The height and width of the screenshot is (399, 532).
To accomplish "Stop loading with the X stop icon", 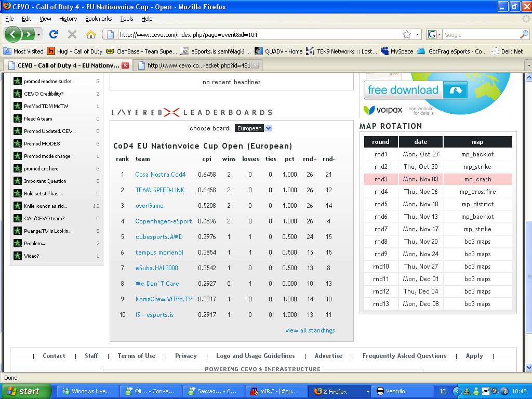I will click(x=72, y=34).
